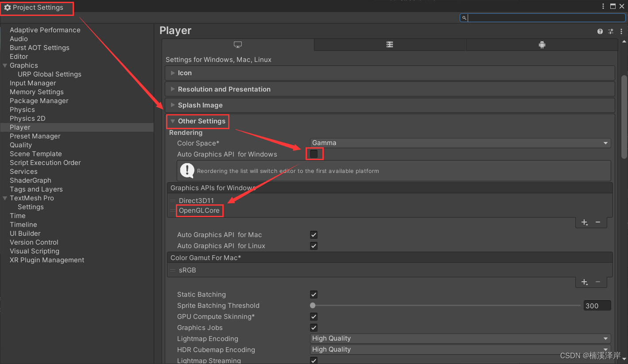This screenshot has height=364, width=628.
Task: Click the settings search field
Action: [543, 18]
